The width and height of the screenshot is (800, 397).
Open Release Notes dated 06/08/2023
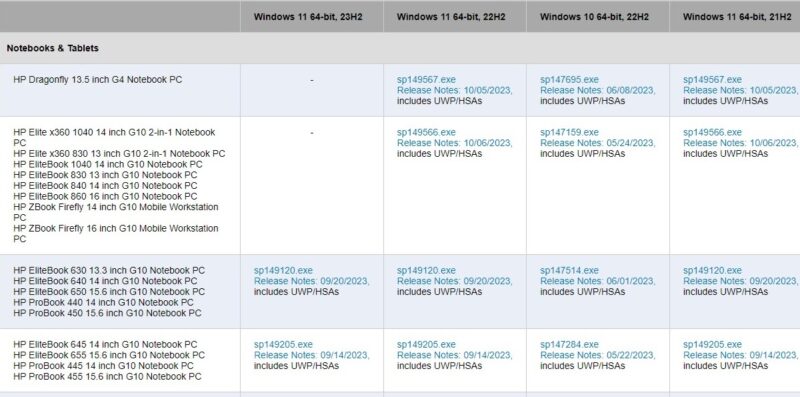pos(598,90)
